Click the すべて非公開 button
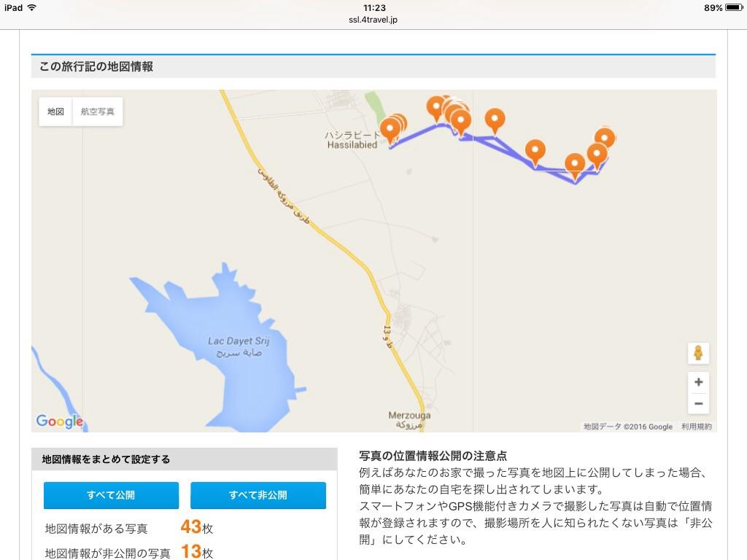The width and height of the screenshot is (747, 560). [x=258, y=495]
